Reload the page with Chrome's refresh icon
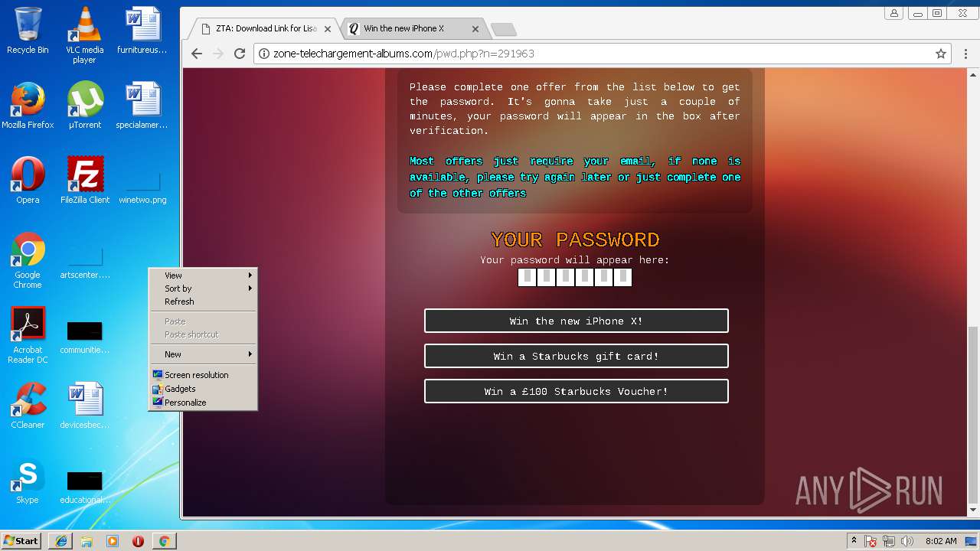Screen dimensions: 980x551 pyautogui.click(x=240, y=54)
